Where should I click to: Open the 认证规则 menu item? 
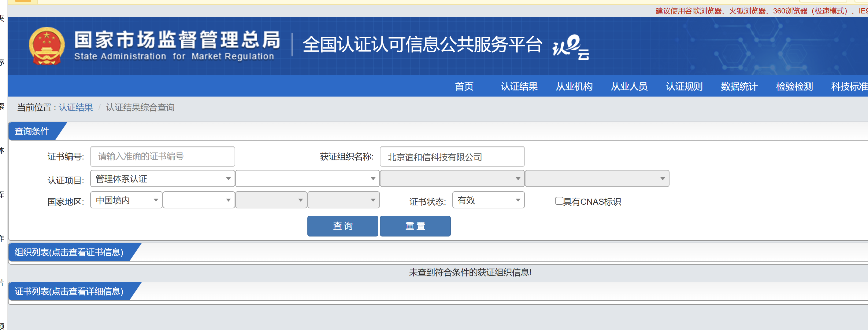click(x=684, y=86)
